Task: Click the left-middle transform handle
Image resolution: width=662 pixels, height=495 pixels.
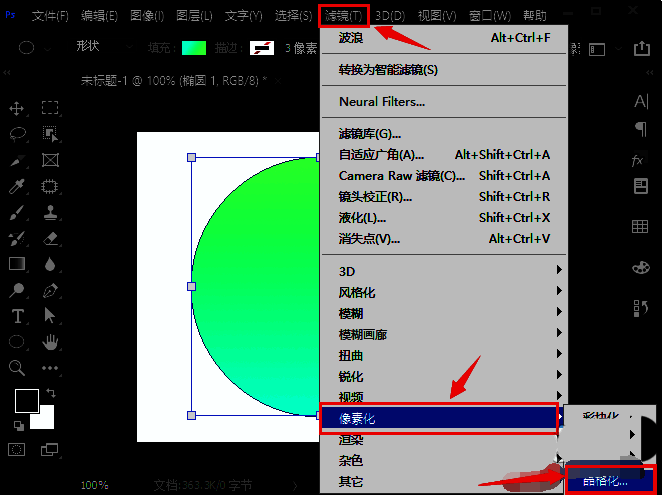Action: (x=191, y=286)
